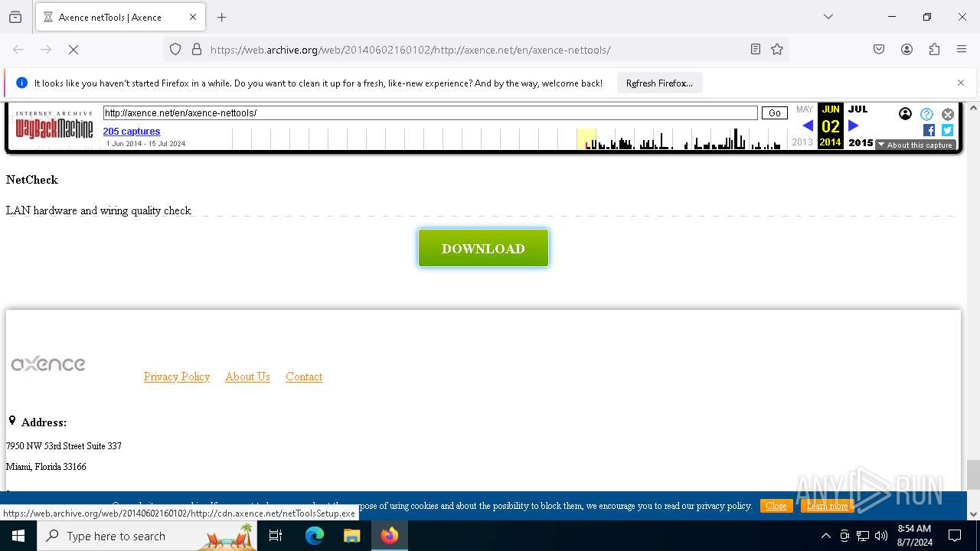Click the Axence footer logo
Screen dimensions: 980x551
[48, 364]
